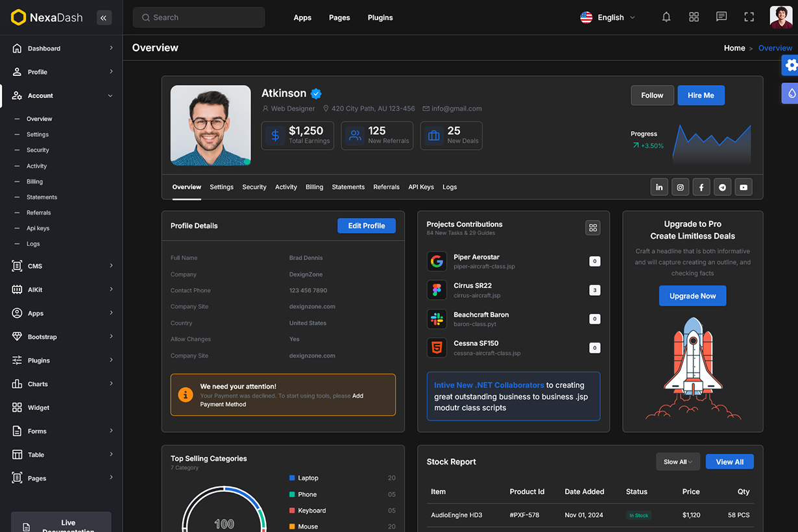Open the Plugins top menu

tap(380, 18)
